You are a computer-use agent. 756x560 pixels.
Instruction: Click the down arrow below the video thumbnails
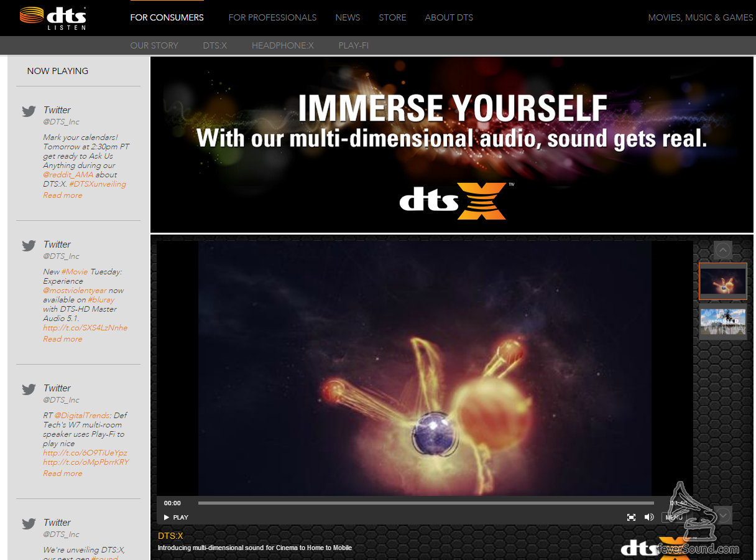point(722,515)
